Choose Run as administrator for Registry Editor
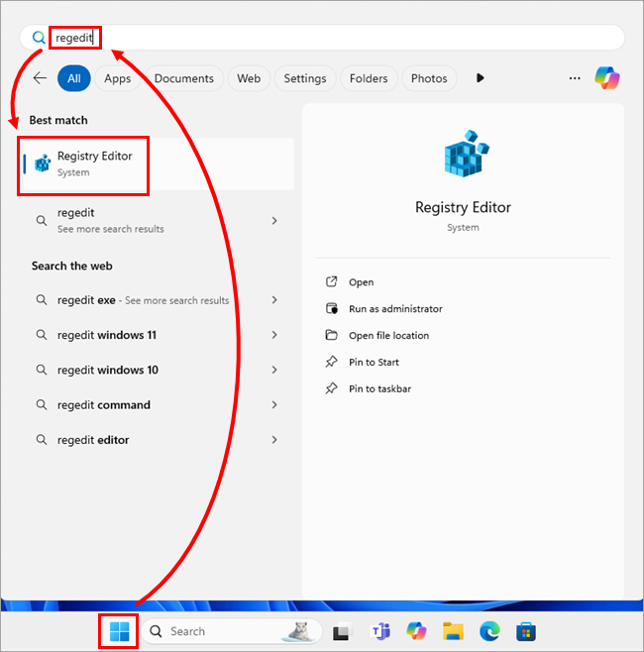This screenshot has width=644, height=652. click(x=394, y=309)
